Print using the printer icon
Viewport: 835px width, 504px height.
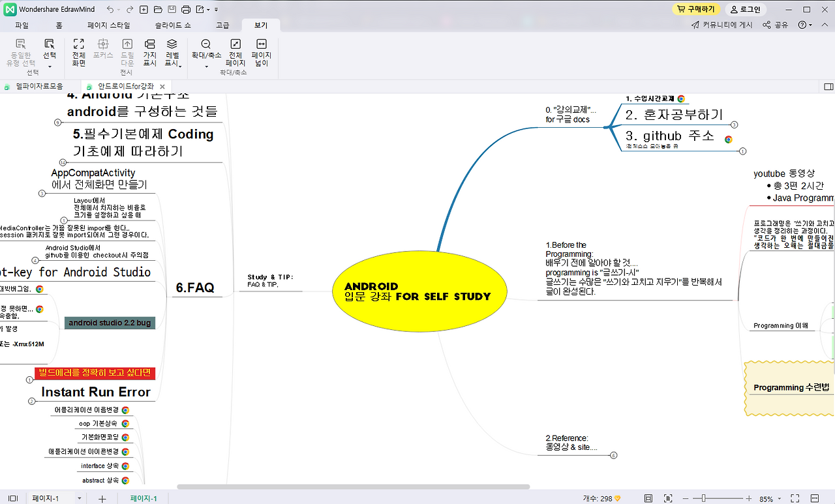pos(186,10)
